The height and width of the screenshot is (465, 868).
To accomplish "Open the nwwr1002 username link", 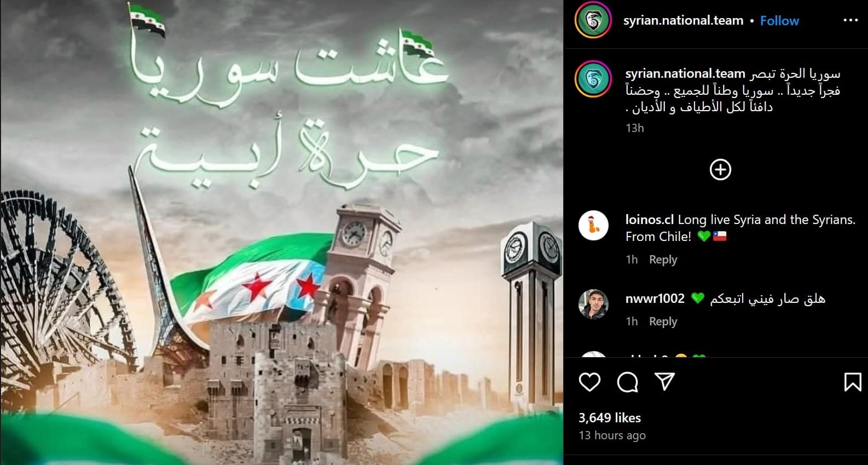I will tap(655, 298).
